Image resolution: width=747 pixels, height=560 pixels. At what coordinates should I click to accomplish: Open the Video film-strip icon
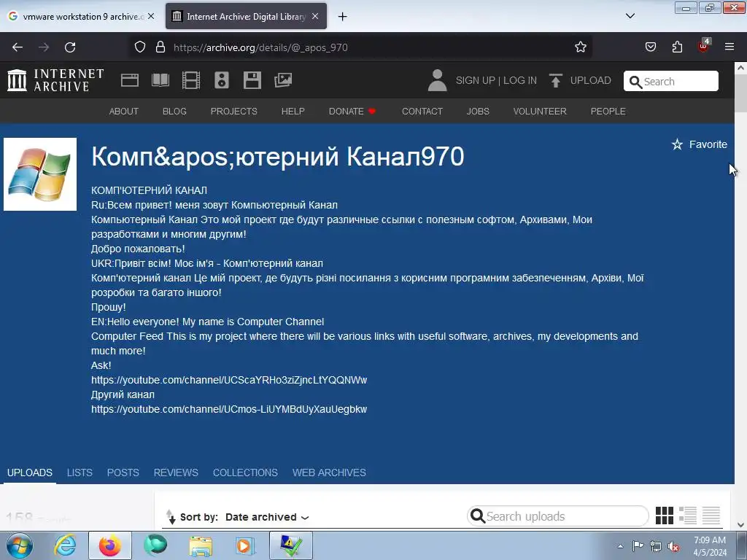[x=191, y=80]
